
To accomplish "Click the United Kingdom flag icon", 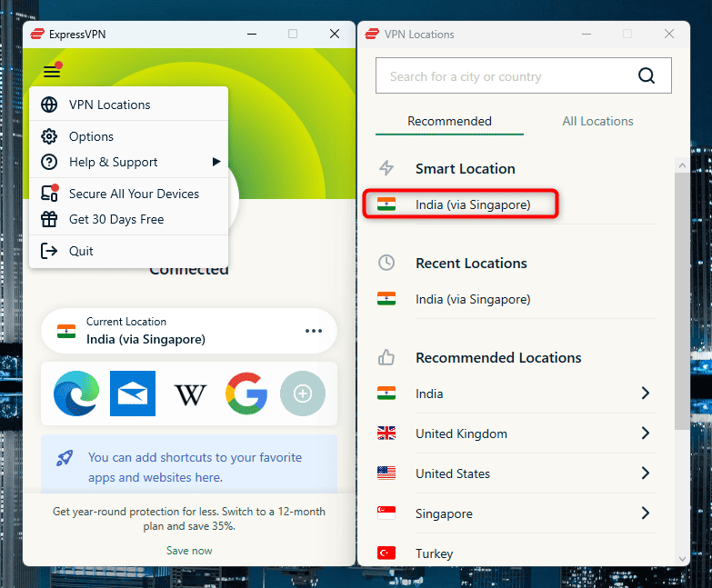I will coord(386,434).
